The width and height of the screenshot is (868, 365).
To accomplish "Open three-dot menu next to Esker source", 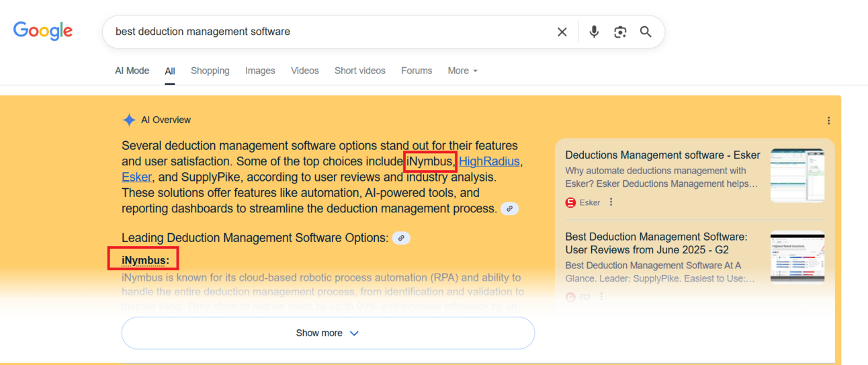I will click(x=611, y=202).
